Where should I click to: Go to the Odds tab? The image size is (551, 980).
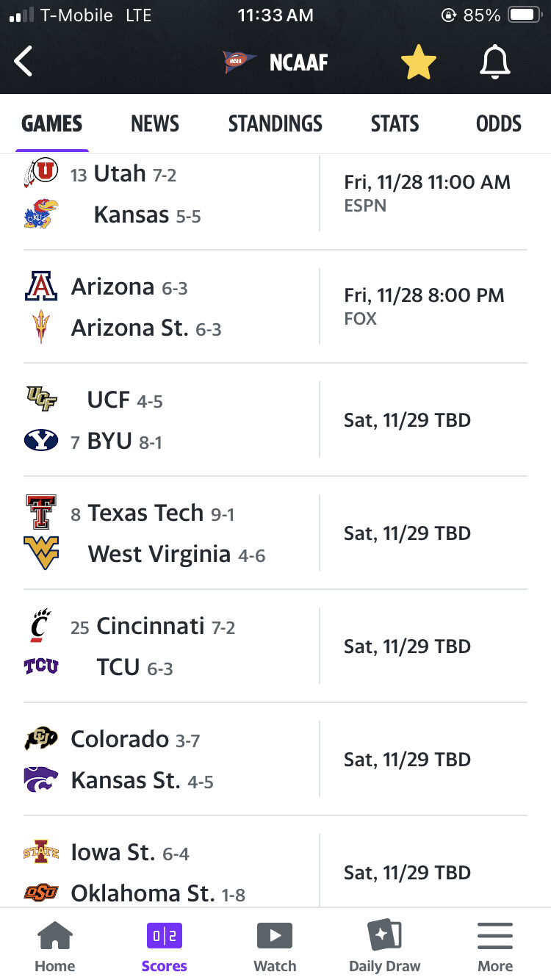[499, 123]
